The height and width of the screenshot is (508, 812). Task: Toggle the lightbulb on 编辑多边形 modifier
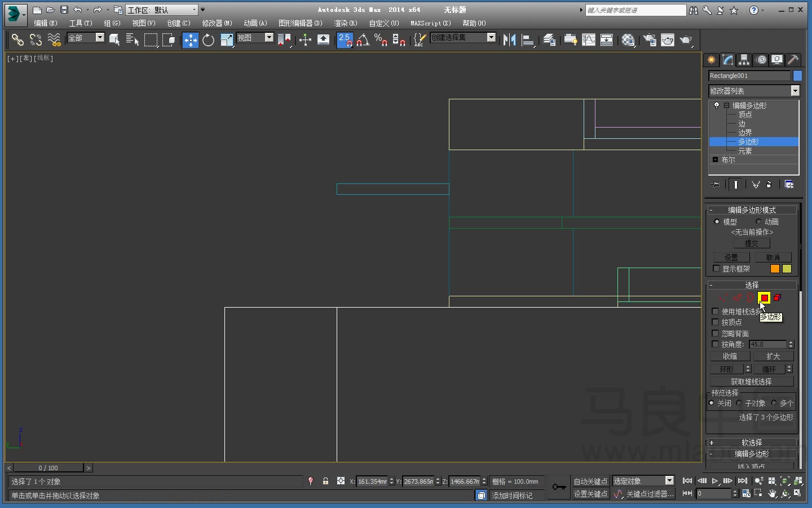[x=717, y=106]
